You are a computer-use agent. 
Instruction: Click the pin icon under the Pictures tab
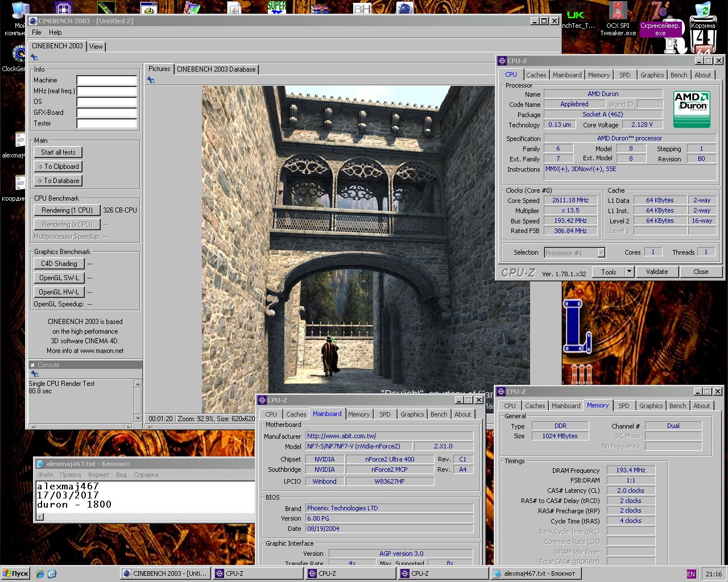[x=151, y=80]
